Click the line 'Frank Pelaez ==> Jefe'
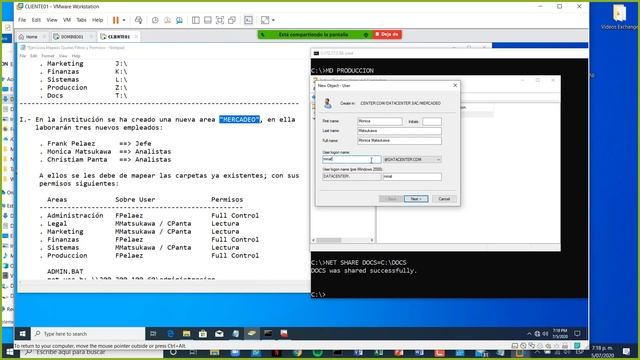 click(99, 144)
